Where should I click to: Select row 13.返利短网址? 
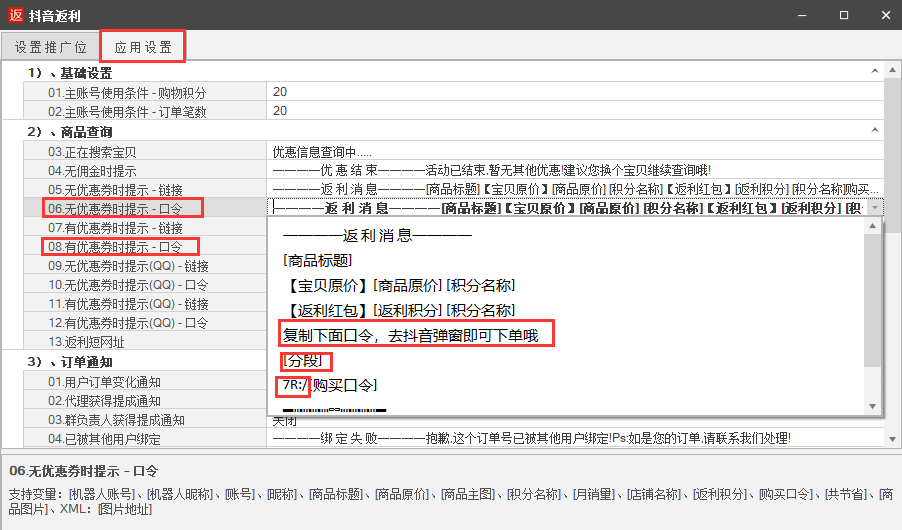(144, 341)
